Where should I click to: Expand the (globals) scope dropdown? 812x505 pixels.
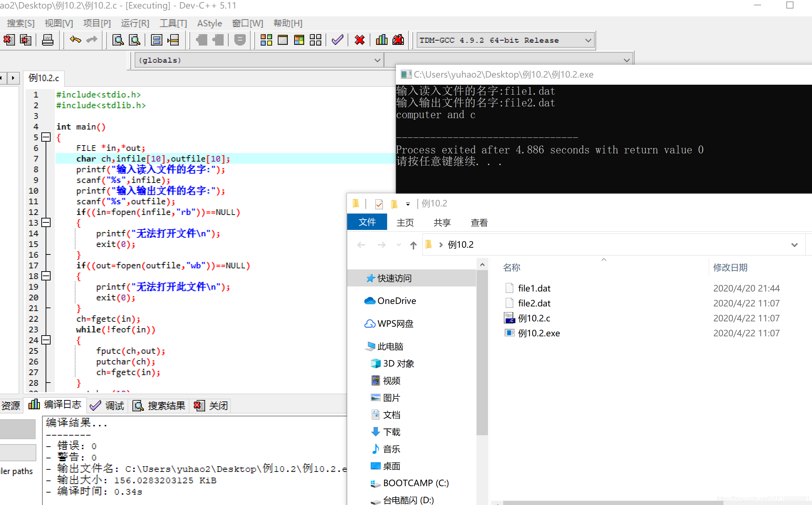pyautogui.click(x=377, y=60)
